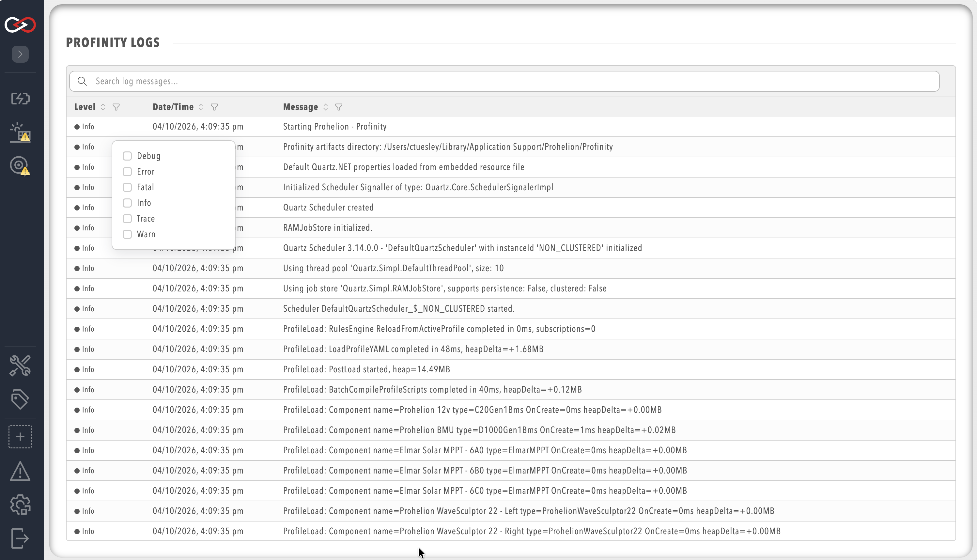Open the battery charging sidebar icon
The image size is (977, 560).
(x=20, y=99)
